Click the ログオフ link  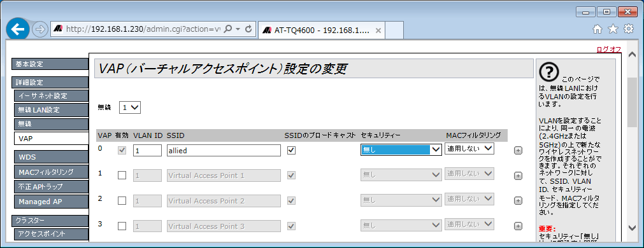[609, 50]
